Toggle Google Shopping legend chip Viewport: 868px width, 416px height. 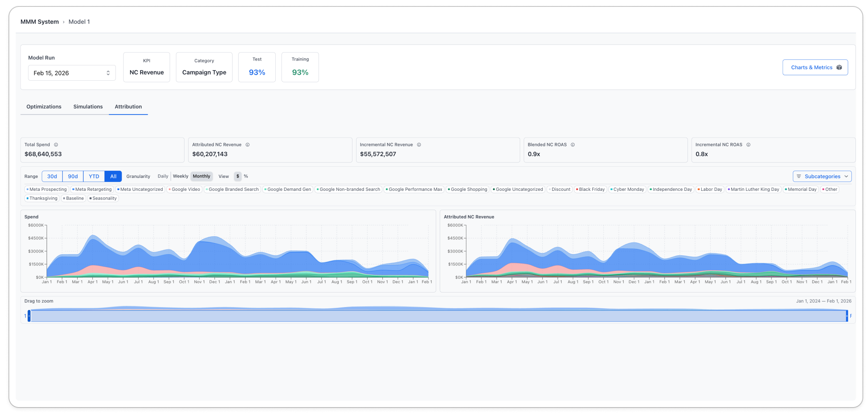tap(468, 189)
